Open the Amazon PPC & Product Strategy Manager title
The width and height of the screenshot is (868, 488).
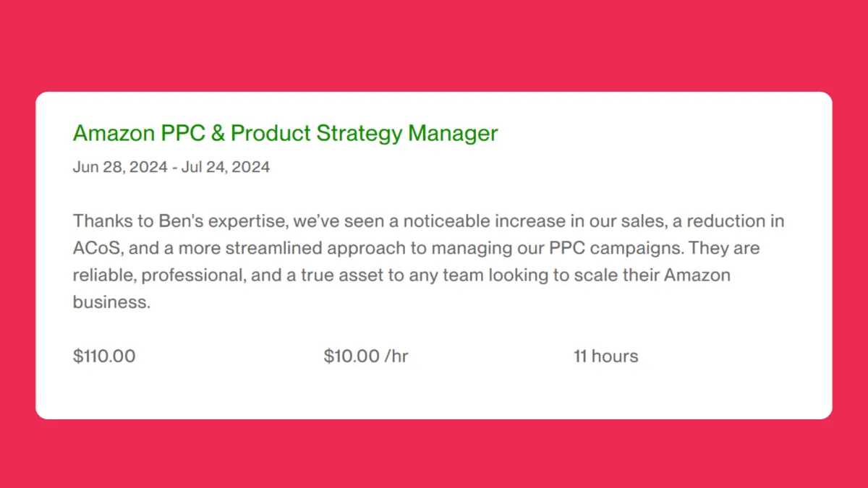click(285, 134)
